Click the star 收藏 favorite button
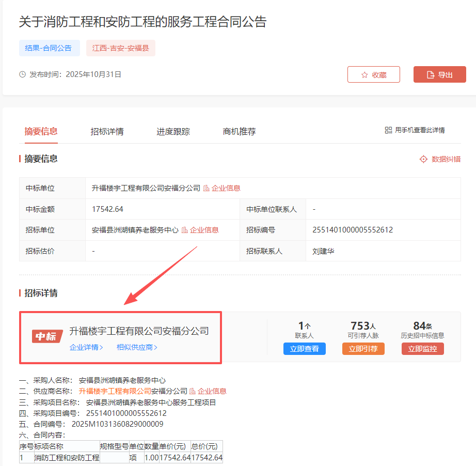The image size is (476, 466). (374, 74)
